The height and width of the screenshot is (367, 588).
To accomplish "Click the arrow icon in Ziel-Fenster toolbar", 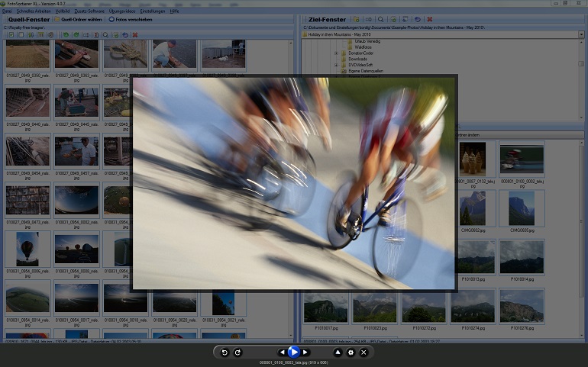I will click(x=369, y=19).
